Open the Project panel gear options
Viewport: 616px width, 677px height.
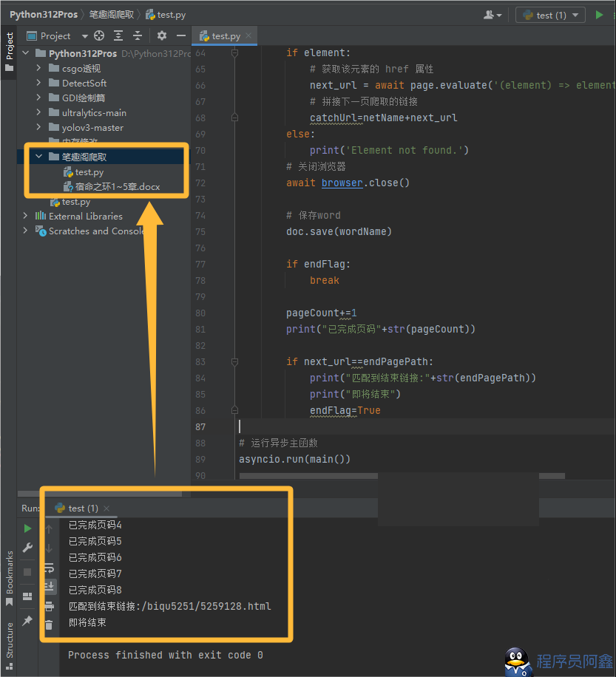pyautogui.click(x=161, y=35)
